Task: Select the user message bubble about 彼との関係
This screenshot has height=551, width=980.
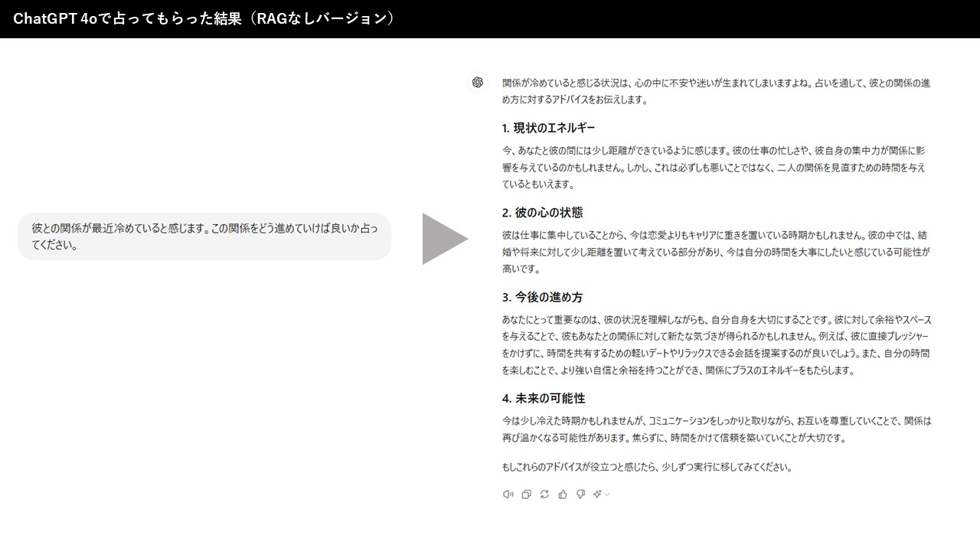Action: tap(204, 236)
